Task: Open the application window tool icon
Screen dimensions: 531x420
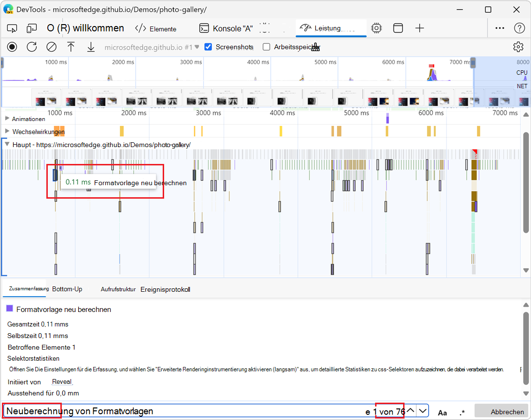Action: point(398,28)
